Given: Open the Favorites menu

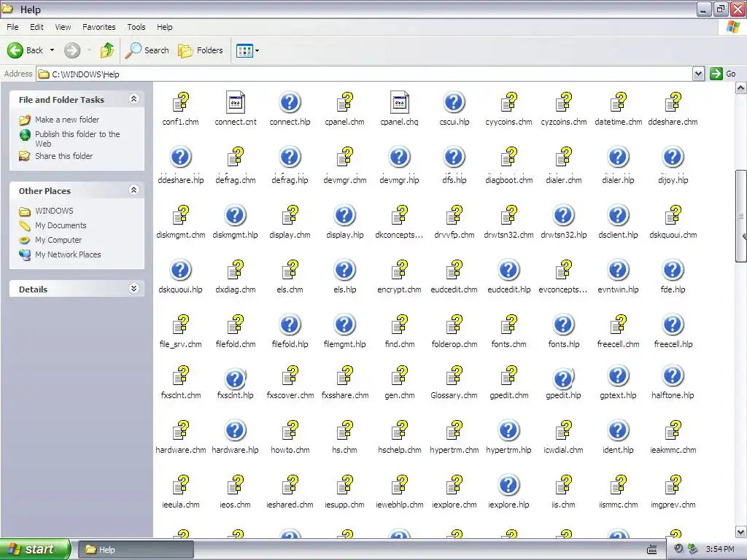Looking at the screenshot, I should (99, 27).
